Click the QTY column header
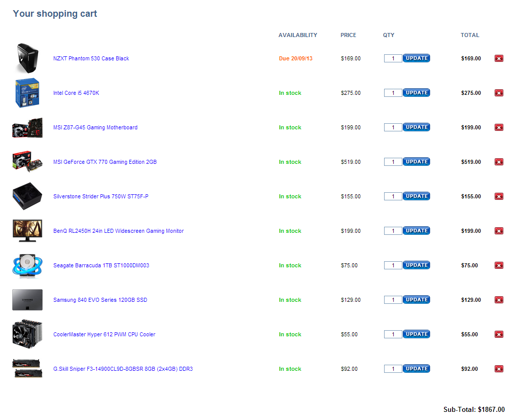 (x=389, y=35)
